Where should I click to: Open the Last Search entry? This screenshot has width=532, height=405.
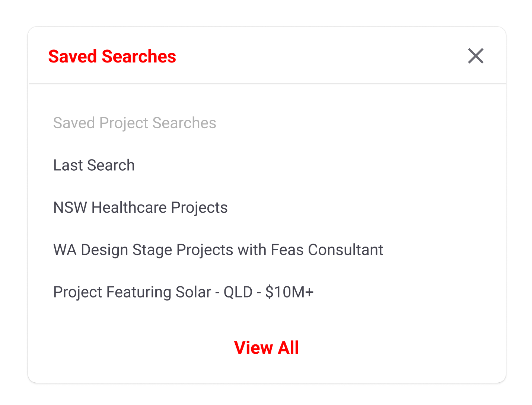pos(94,165)
